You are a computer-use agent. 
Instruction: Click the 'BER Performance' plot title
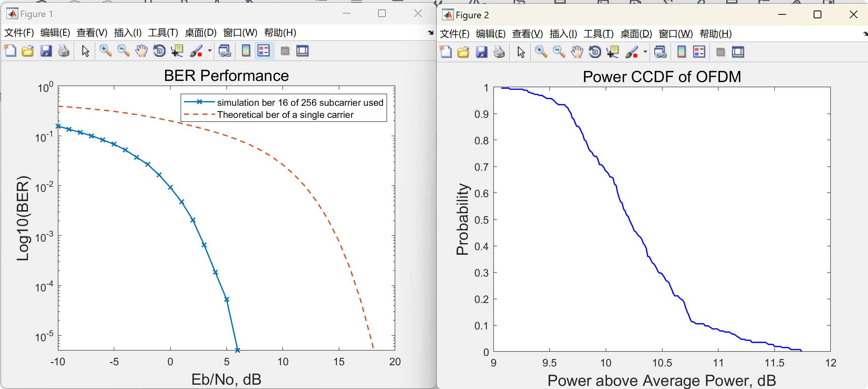click(227, 75)
